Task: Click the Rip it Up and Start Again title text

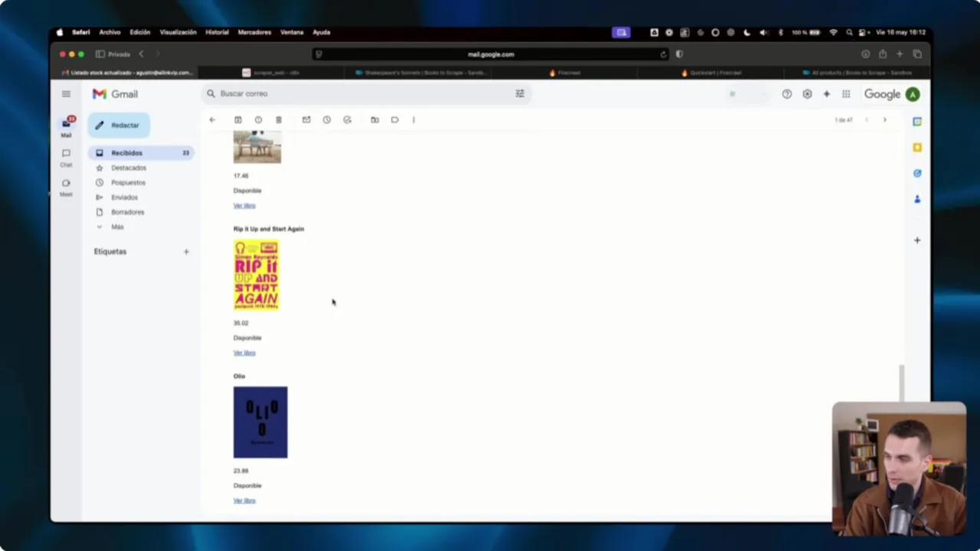Action: click(269, 229)
